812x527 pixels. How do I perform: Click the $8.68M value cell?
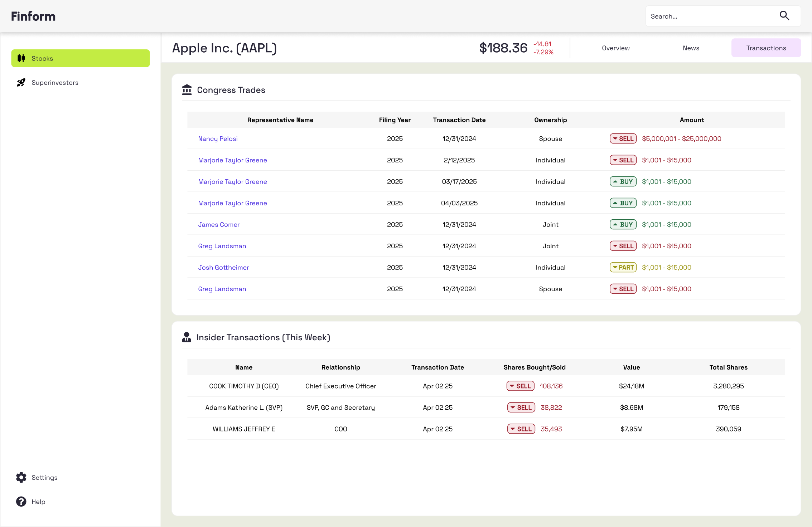pyautogui.click(x=632, y=408)
